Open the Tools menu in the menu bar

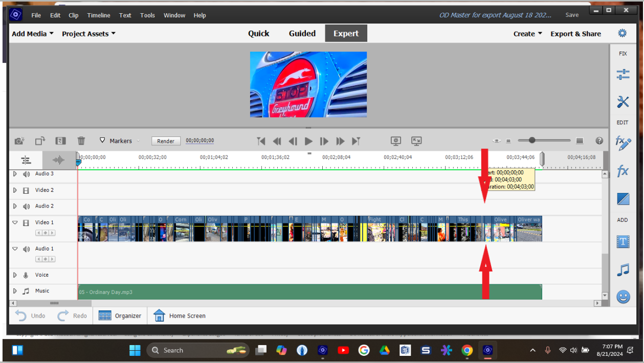147,15
